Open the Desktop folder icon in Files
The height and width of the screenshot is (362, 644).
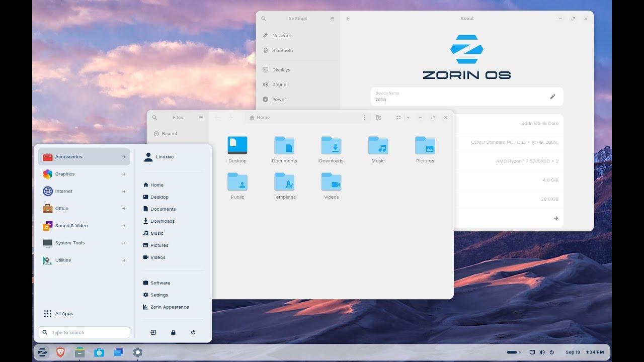237,149
